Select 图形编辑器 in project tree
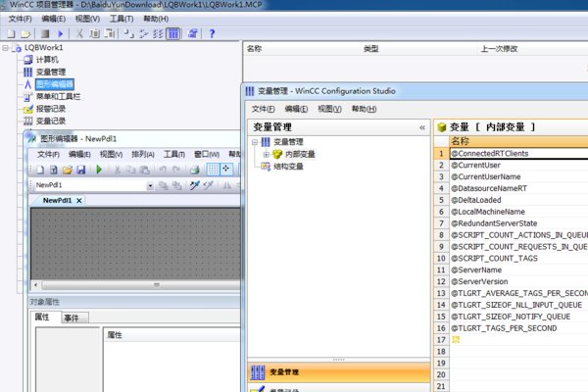This screenshot has width=588, height=392. point(54,84)
